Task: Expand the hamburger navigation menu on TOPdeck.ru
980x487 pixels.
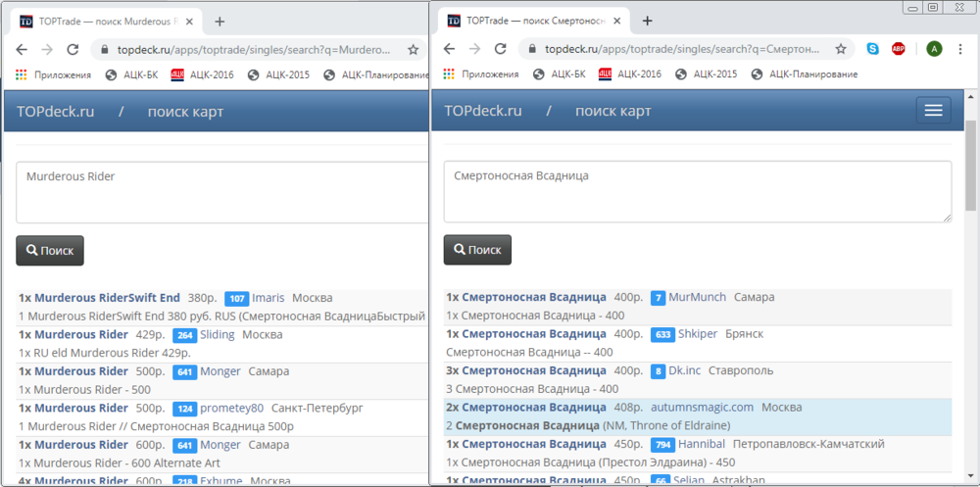Action: click(933, 111)
